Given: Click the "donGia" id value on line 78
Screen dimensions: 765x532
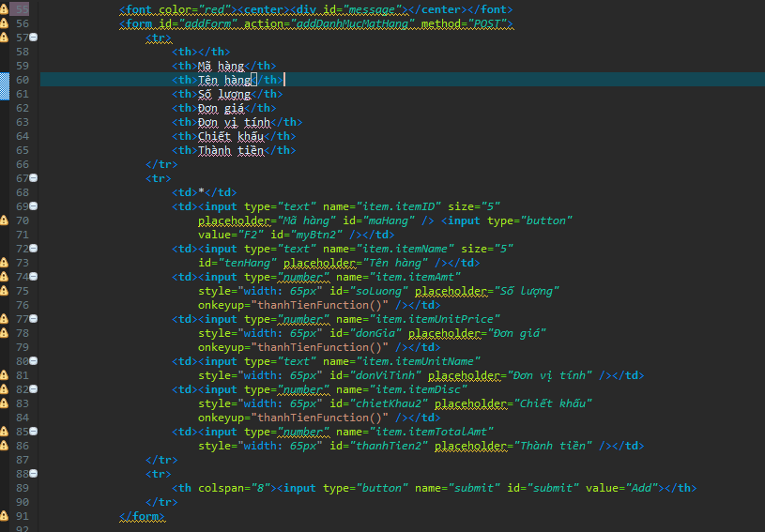Looking at the screenshot, I should click(x=375, y=333).
